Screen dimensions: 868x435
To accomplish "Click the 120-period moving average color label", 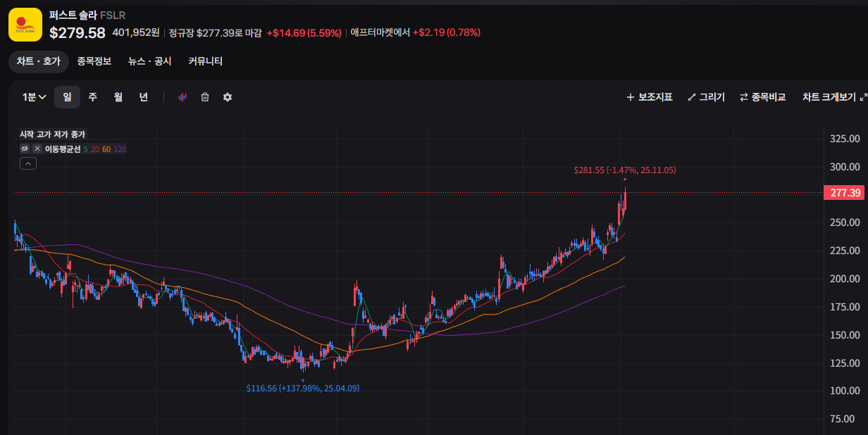I will click(120, 149).
